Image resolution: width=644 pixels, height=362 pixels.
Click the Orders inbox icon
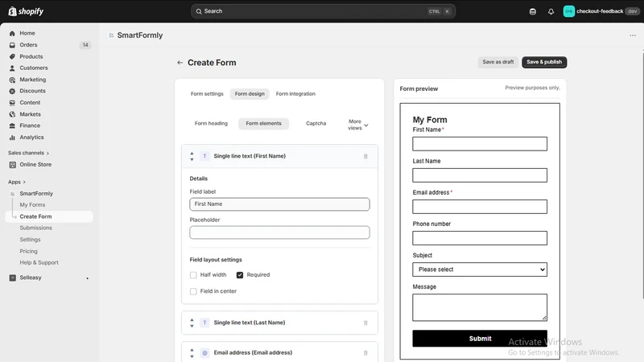coord(12,45)
